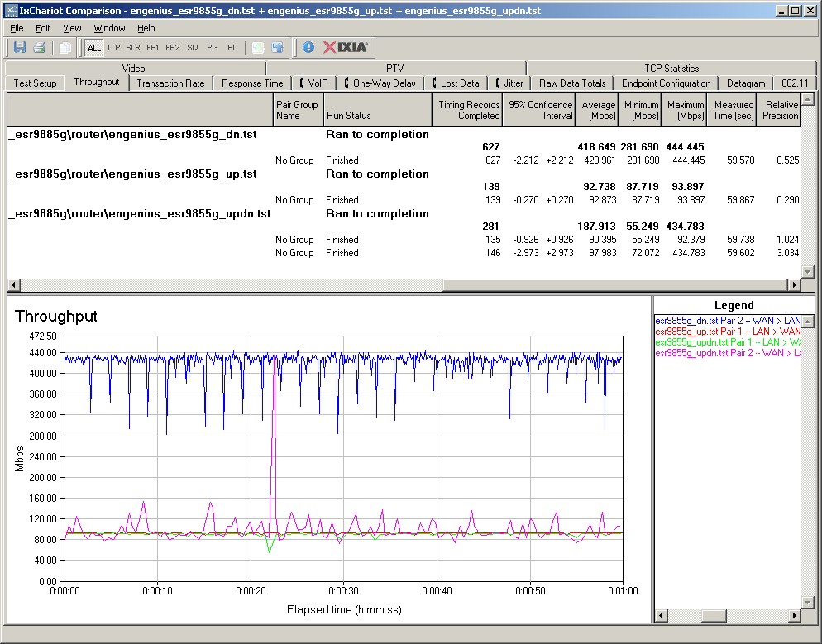Click the 95% Confidence Interval column header

pos(539,110)
